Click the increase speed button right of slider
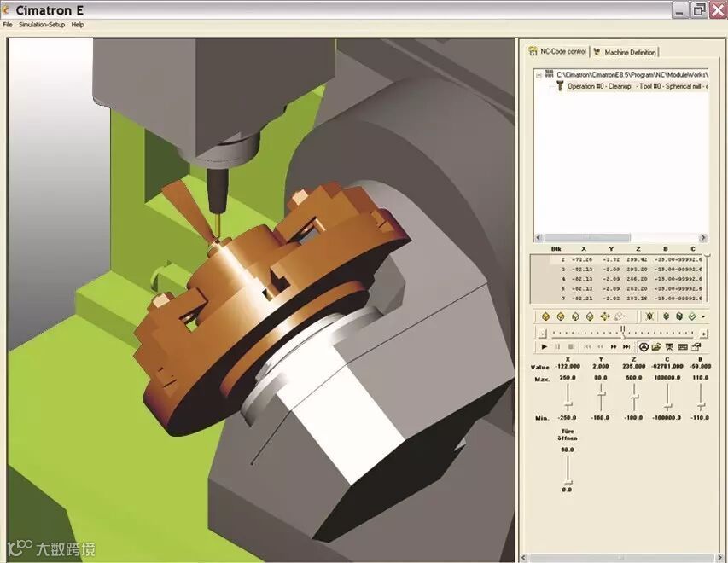 pos(704,334)
